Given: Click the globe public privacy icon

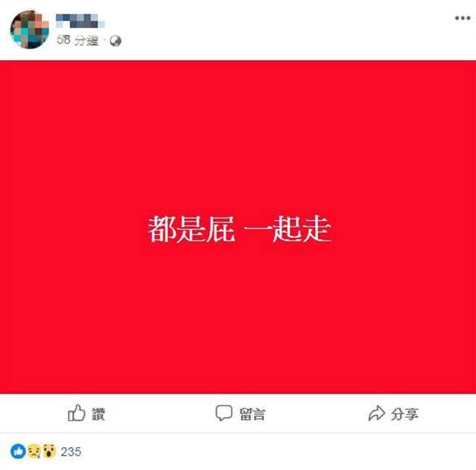Looking at the screenshot, I should pyautogui.click(x=115, y=41).
